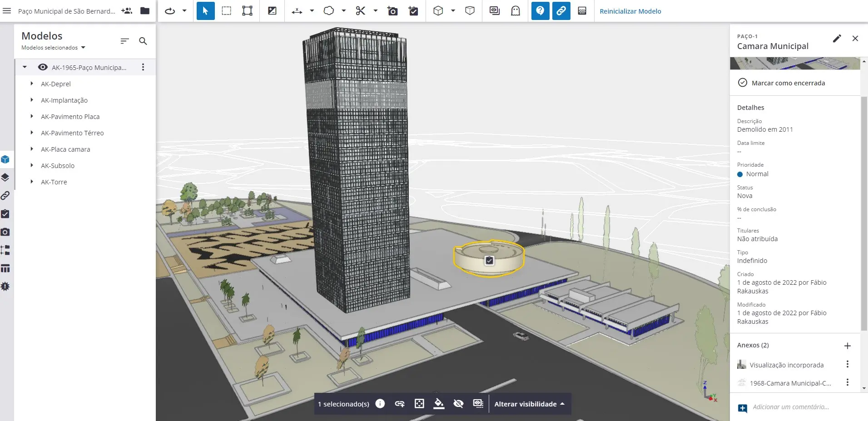Click the paint bucket colorize icon

click(x=439, y=404)
